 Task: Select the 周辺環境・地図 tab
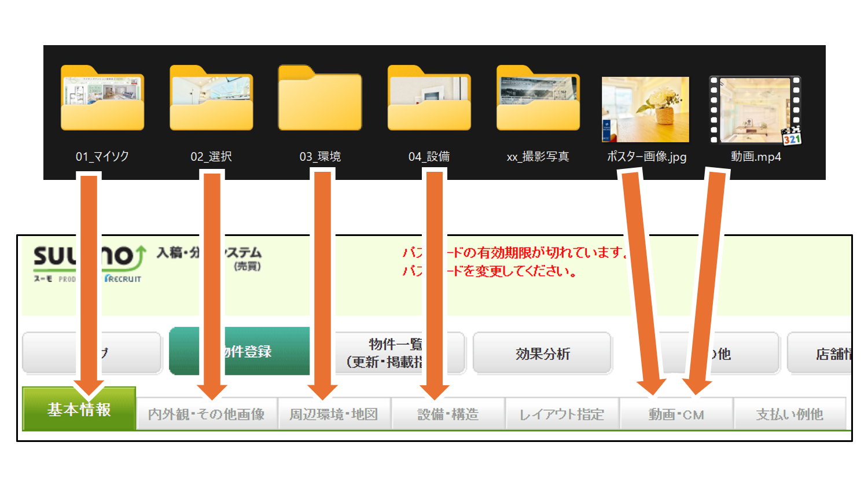coord(334,413)
